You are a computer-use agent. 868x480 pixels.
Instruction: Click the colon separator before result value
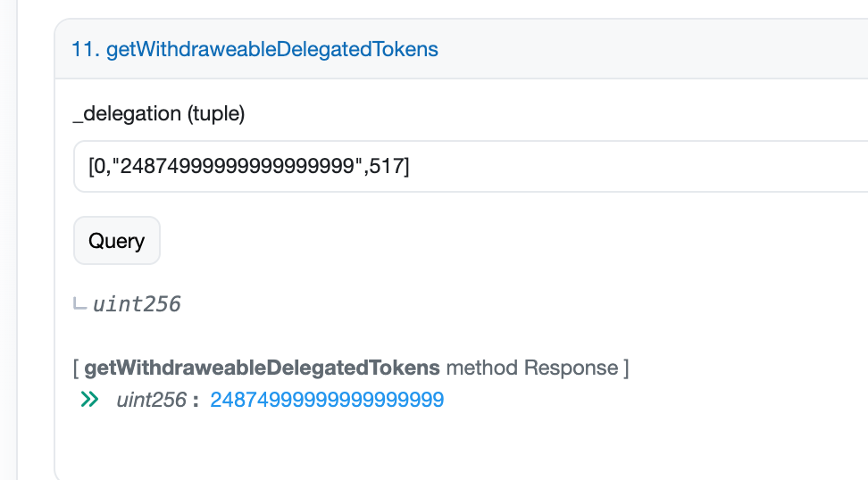[195, 400]
